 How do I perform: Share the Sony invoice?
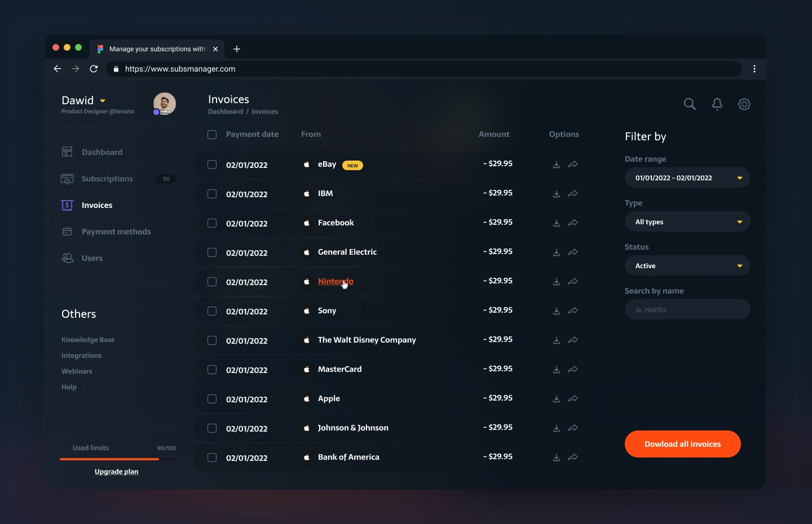[573, 311]
